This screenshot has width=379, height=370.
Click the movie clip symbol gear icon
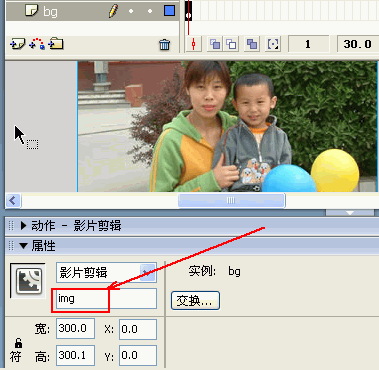pos(28,281)
